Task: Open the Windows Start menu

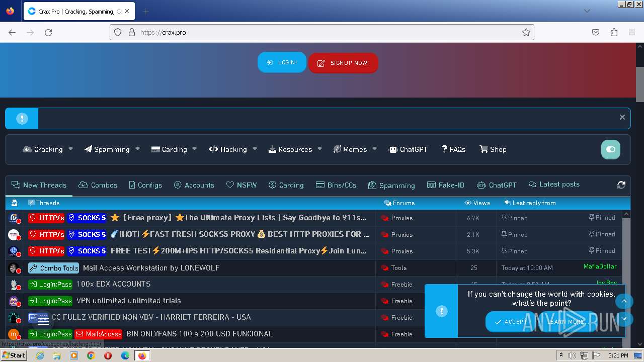Action: (x=14, y=355)
